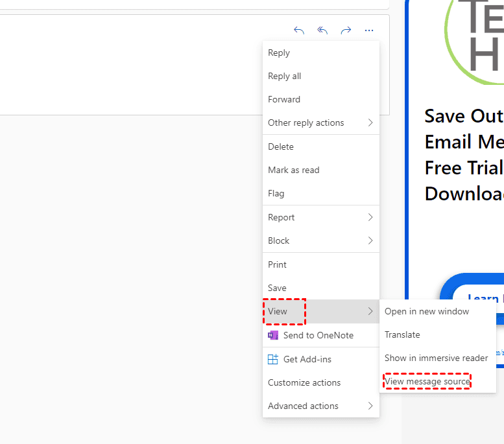
Task: Expand the Block submenu chevron
Action: click(370, 240)
